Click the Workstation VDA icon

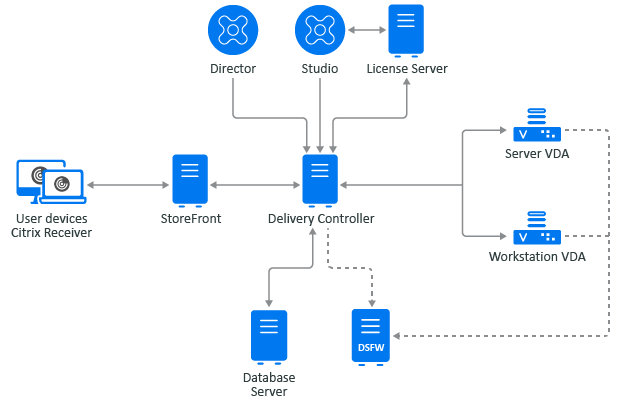pyautogui.click(x=537, y=228)
